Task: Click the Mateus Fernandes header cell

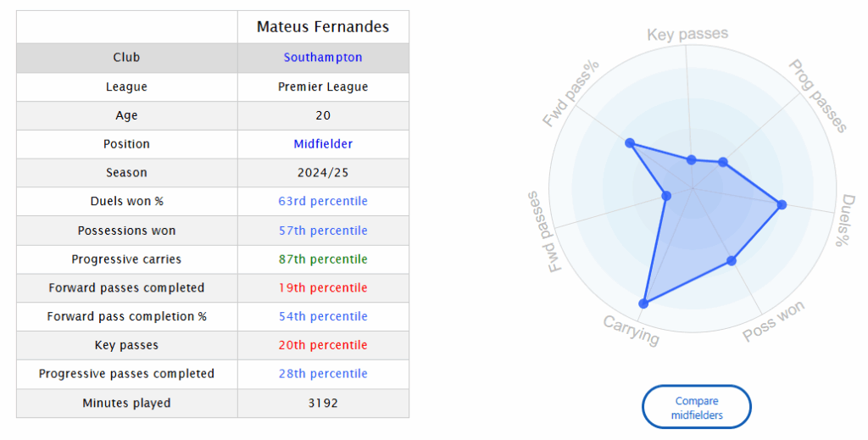Action: pos(323,27)
